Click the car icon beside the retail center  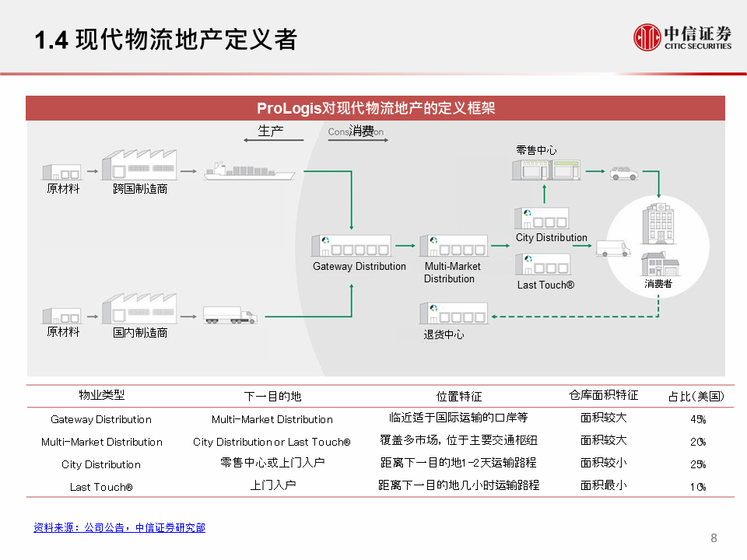(x=623, y=173)
